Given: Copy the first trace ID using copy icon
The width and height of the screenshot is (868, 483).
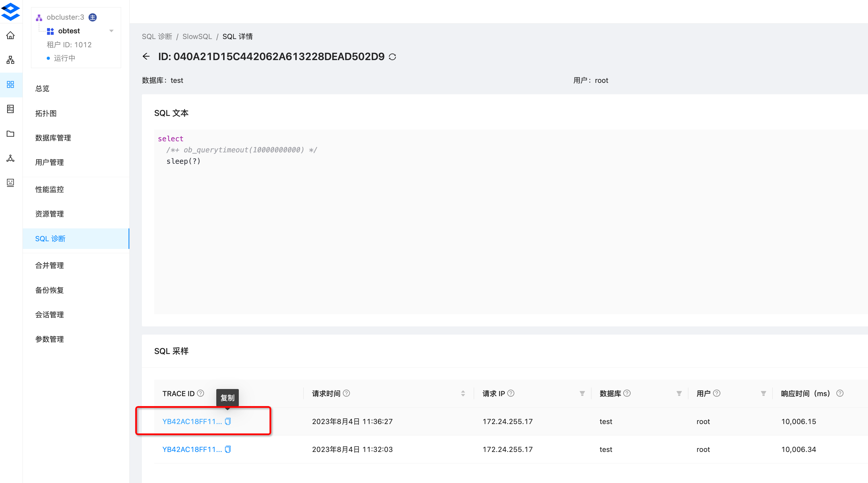Looking at the screenshot, I should (228, 421).
